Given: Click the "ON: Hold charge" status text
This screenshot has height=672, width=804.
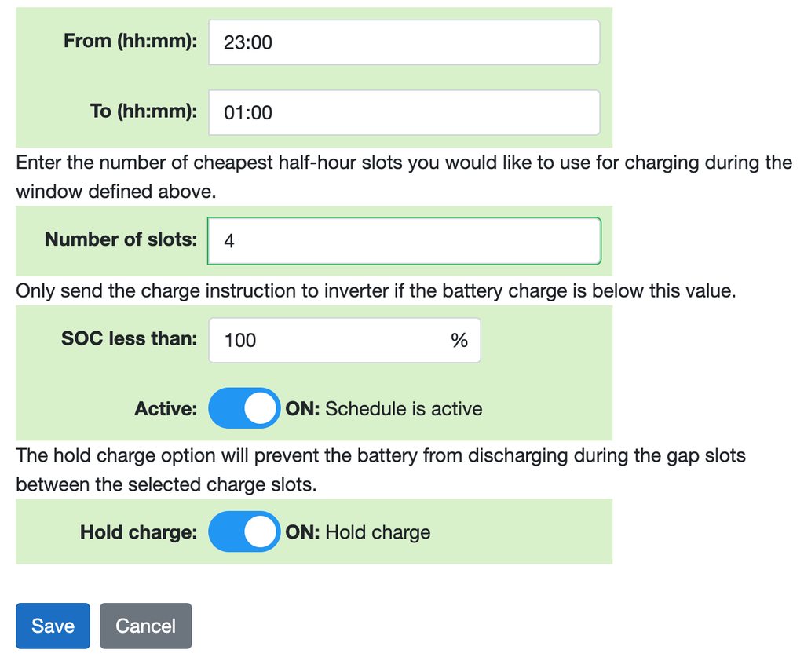Looking at the screenshot, I should (x=358, y=532).
